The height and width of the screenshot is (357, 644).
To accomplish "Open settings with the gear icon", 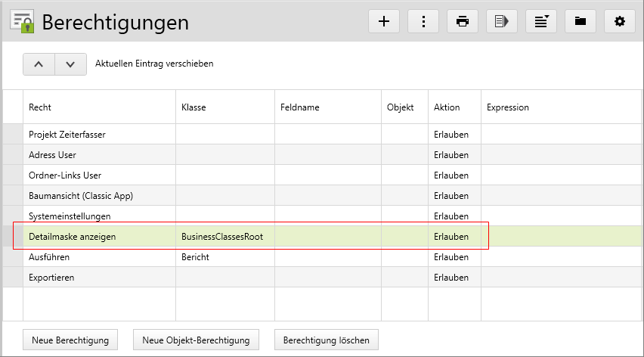I will pos(620,21).
